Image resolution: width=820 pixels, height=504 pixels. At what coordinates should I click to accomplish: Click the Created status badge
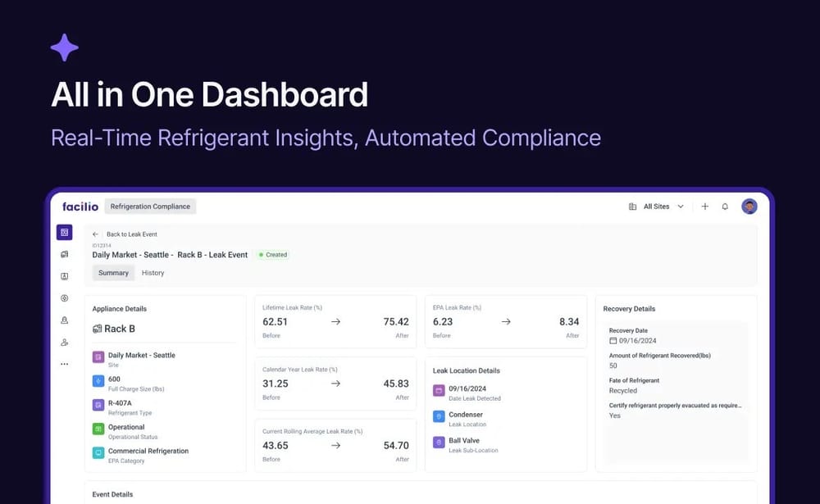coord(272,255)
